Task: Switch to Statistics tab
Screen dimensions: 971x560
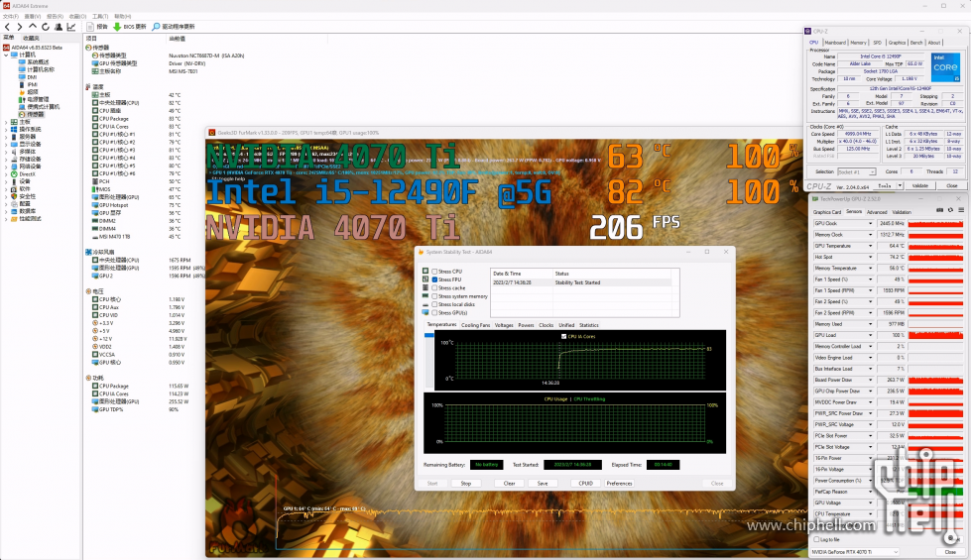Action: coord(588,325)
